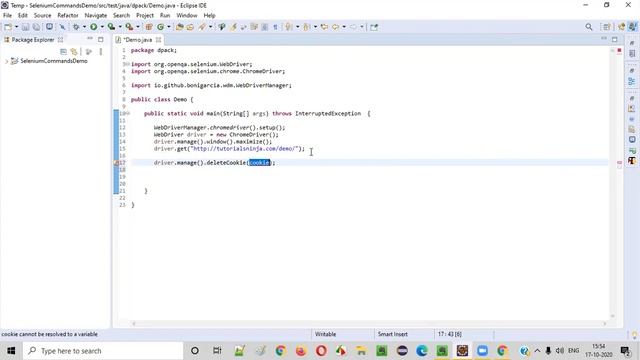This screenshot has width=640, height=360.
Task: Click the New Java Package icon
Action: (149, 27)
